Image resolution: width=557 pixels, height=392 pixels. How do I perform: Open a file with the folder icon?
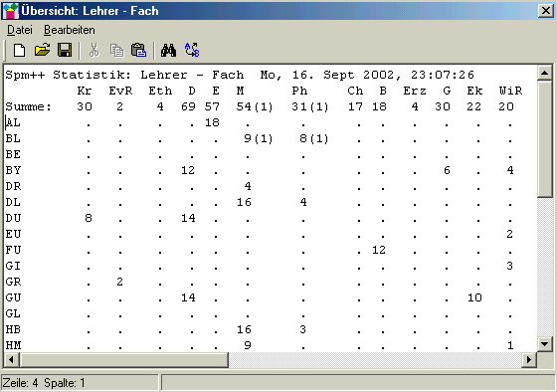(x=42, y=50)
